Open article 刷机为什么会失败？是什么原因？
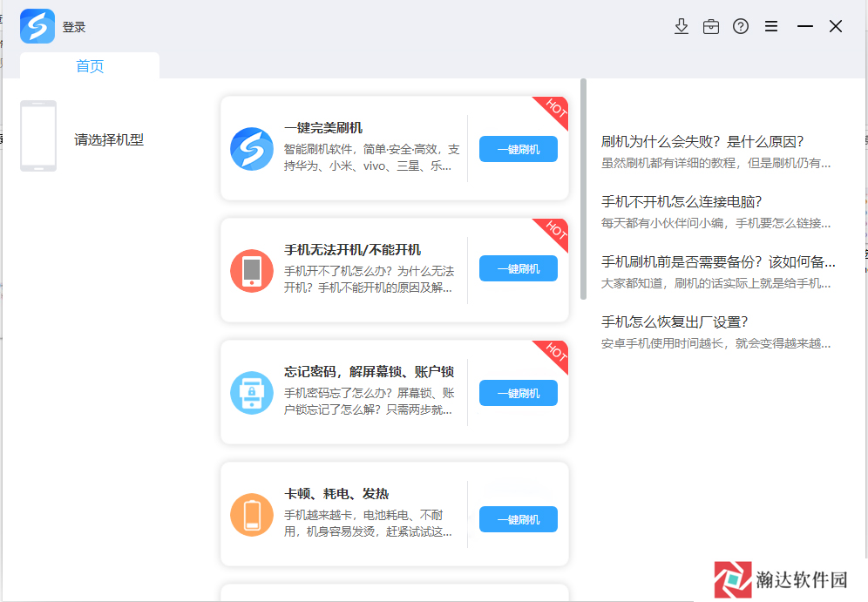 point(702,142)
